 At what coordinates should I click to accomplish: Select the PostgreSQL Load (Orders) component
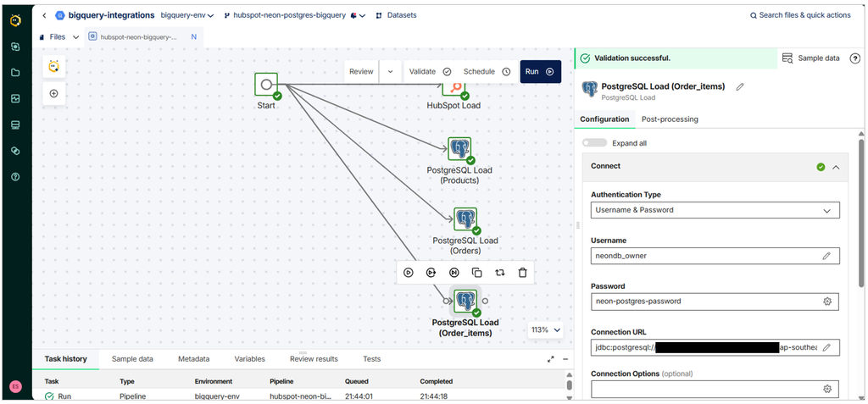[465, 219]
